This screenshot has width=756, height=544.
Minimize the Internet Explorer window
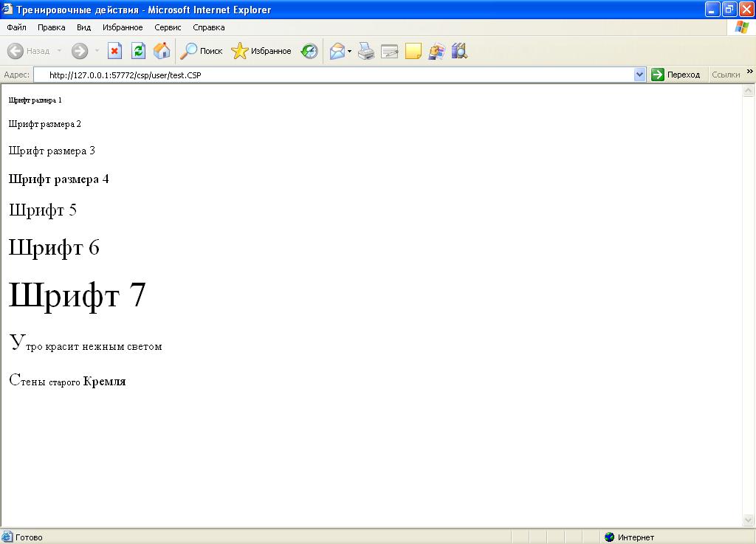(712, 9)
